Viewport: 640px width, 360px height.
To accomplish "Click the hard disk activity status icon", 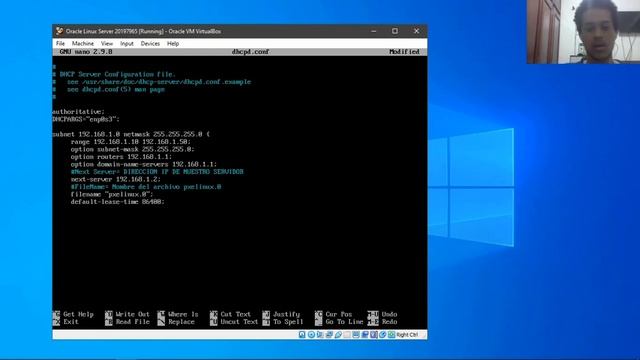I will [x=302, y=335].
